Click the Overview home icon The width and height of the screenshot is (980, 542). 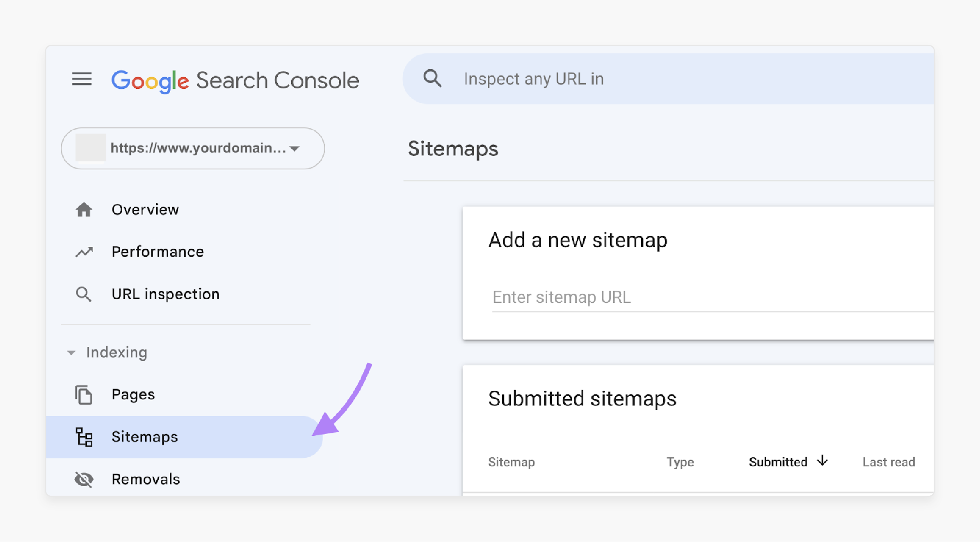click(84, 210)
